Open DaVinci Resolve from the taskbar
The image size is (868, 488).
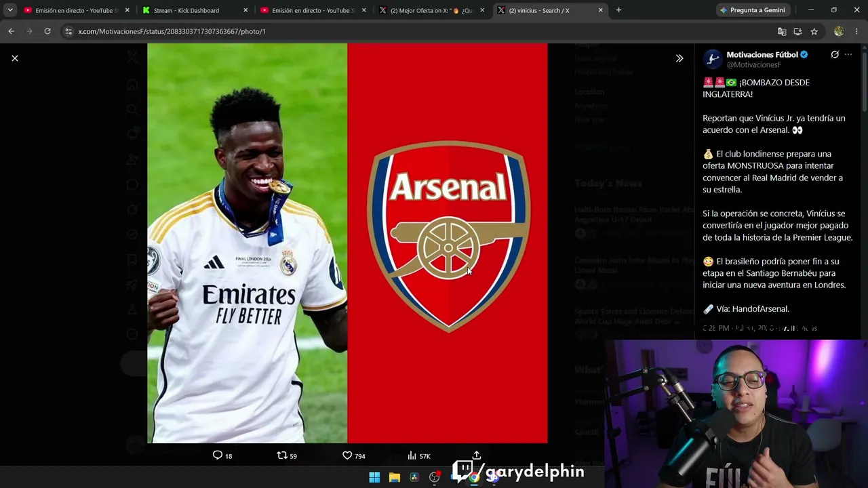point(414,477)
